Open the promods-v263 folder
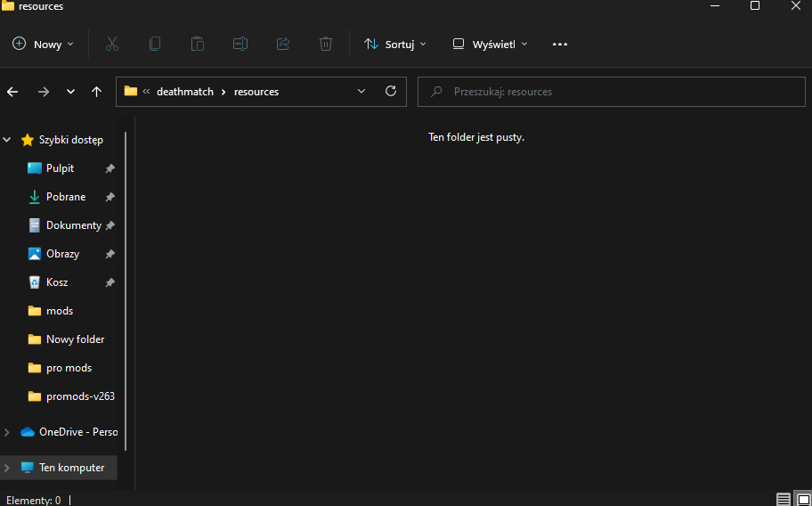The image size is (812, 506). coord(80,396)
